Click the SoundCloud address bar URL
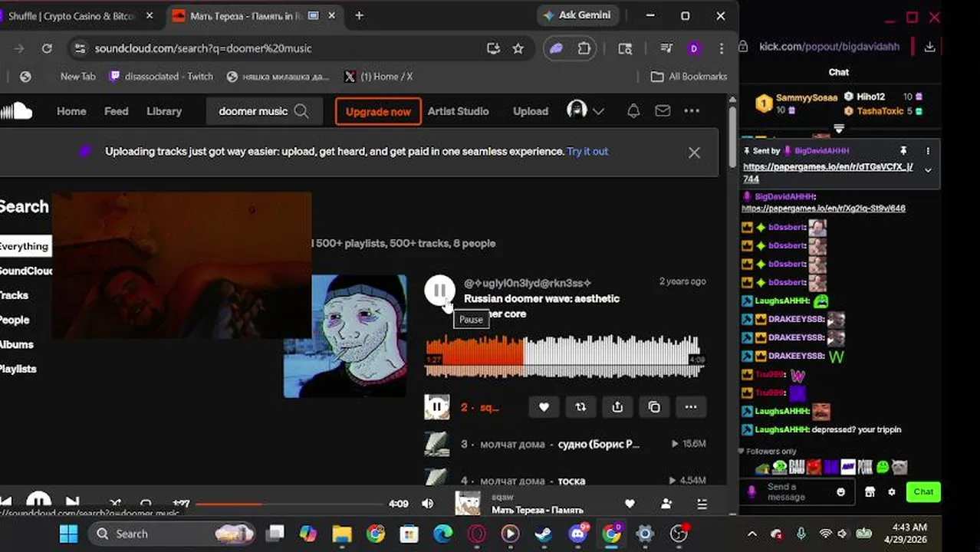 coord(203,48)
